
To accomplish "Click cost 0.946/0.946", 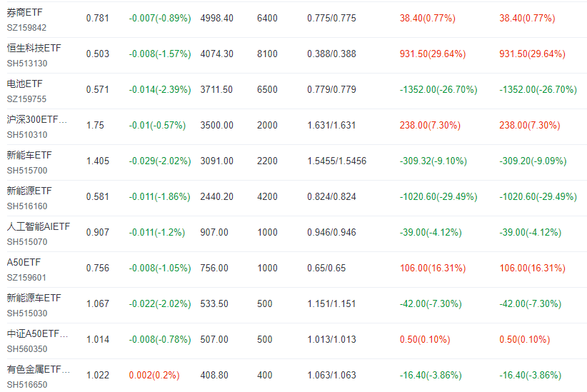I will click(x=331, y=233).
